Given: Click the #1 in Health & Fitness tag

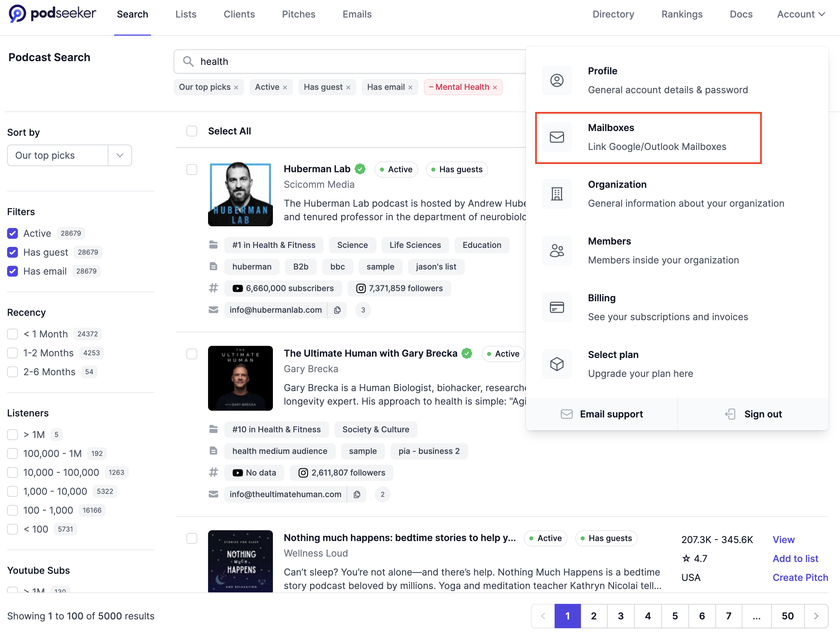Looking at the screenshot, I should click(x=274, y=245).
